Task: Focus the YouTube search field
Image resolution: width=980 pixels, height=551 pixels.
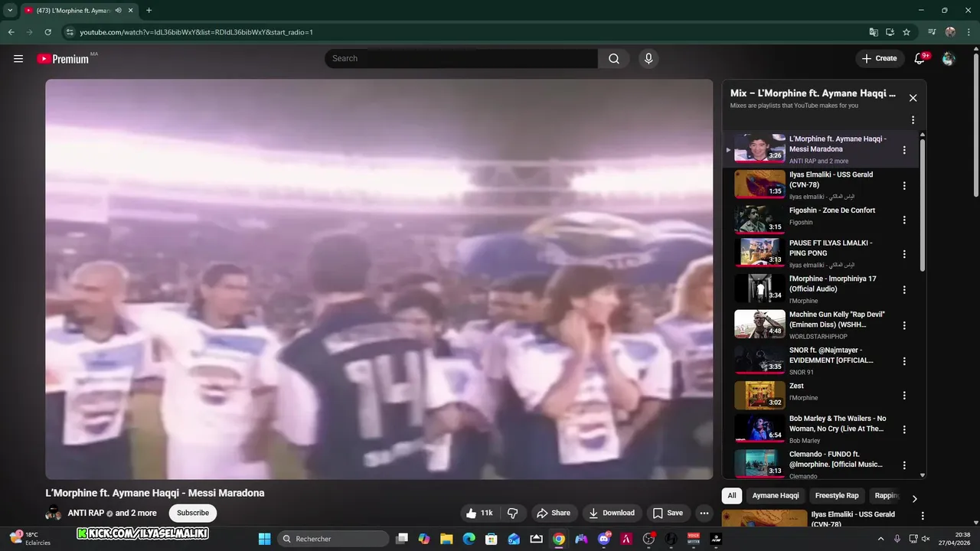Action: (461, 58)
